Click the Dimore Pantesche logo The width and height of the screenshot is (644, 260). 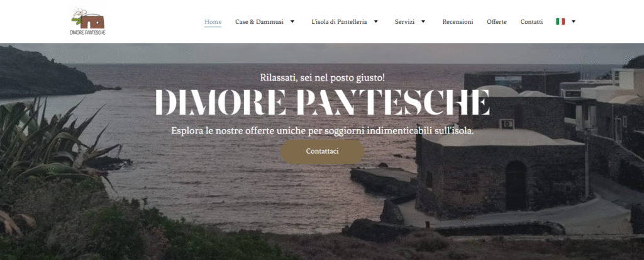[87, 21]
